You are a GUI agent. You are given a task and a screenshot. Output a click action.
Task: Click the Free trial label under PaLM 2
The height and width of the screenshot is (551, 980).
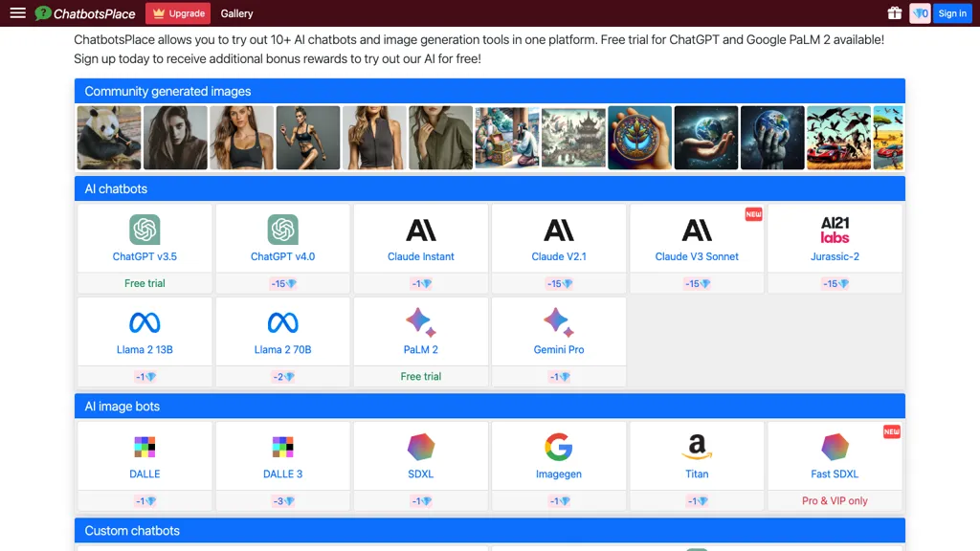(421, 376)
